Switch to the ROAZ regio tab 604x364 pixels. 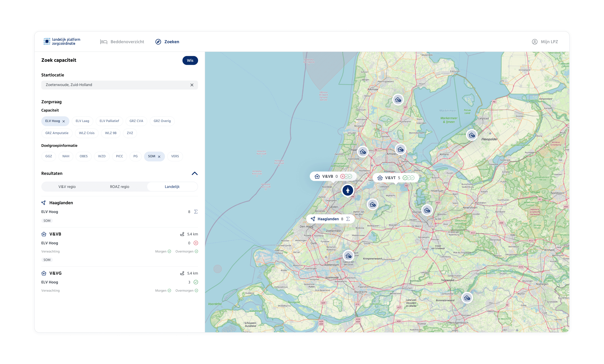point(119,187)
